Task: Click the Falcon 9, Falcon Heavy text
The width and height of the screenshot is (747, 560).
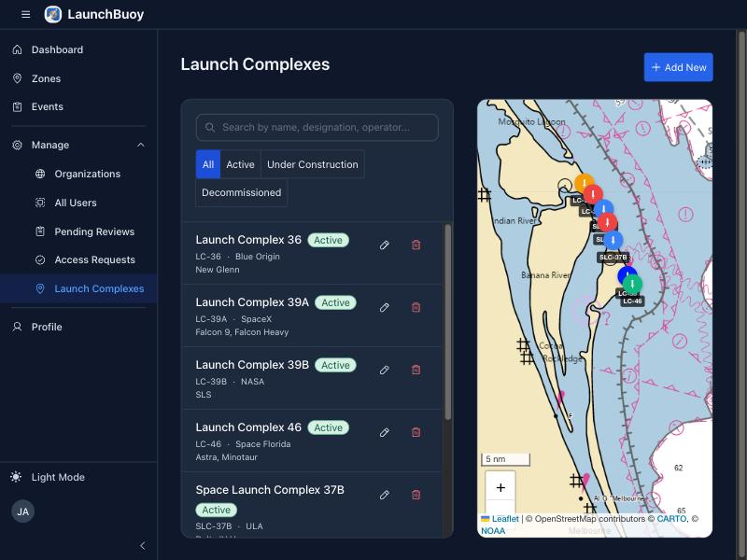Action: (x=242, y=332)
